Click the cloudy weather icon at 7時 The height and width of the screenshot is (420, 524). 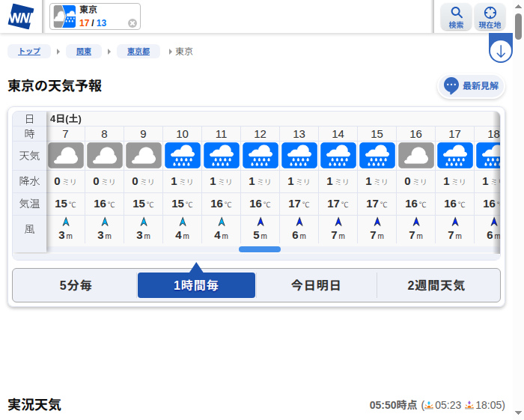click(66, 156)
